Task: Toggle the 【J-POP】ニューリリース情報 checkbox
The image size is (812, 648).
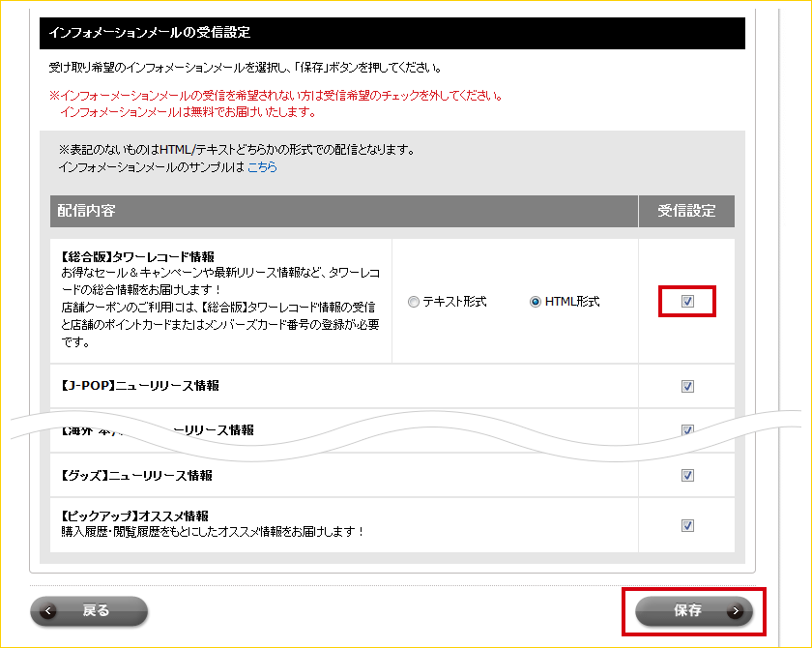Action: [x=687, y=386]
